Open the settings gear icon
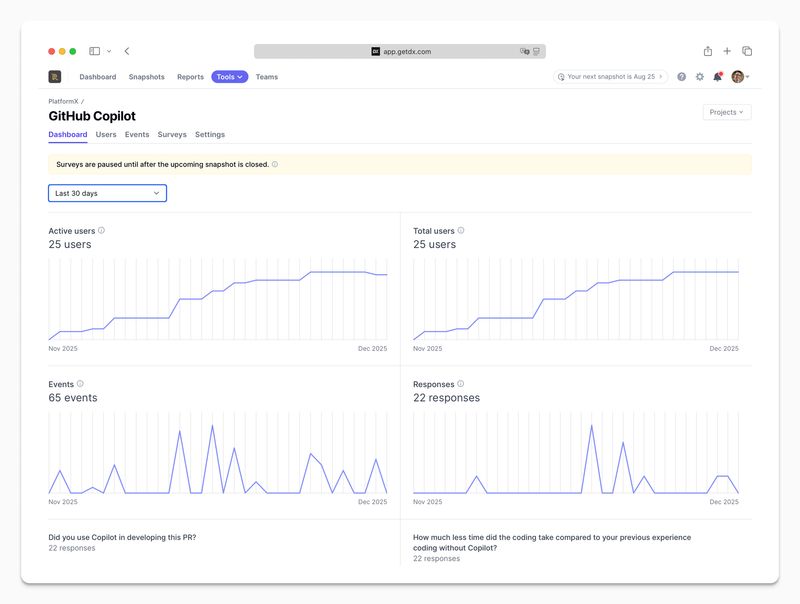This screenshot has width=800, height=604. point(699,77)
